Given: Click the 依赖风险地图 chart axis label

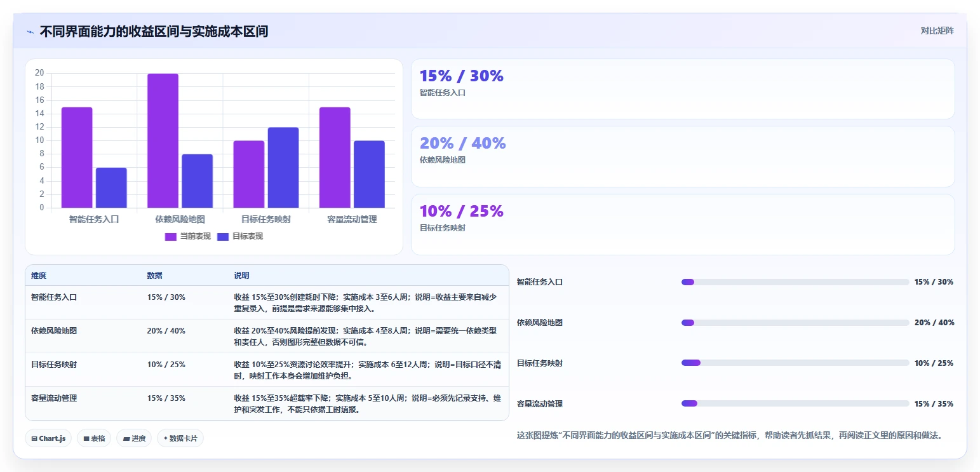Looking at the screenshot, I should click(180, 219).
